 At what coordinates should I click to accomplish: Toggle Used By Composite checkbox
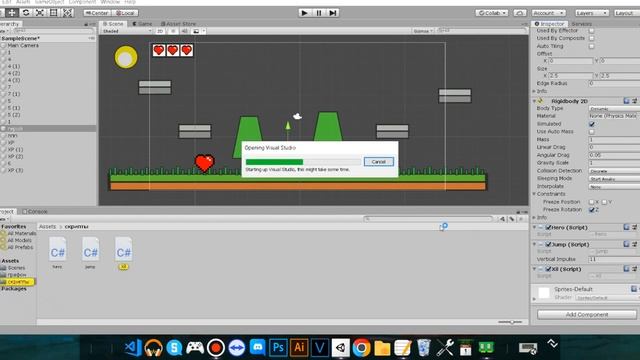(x=591, y=38)
